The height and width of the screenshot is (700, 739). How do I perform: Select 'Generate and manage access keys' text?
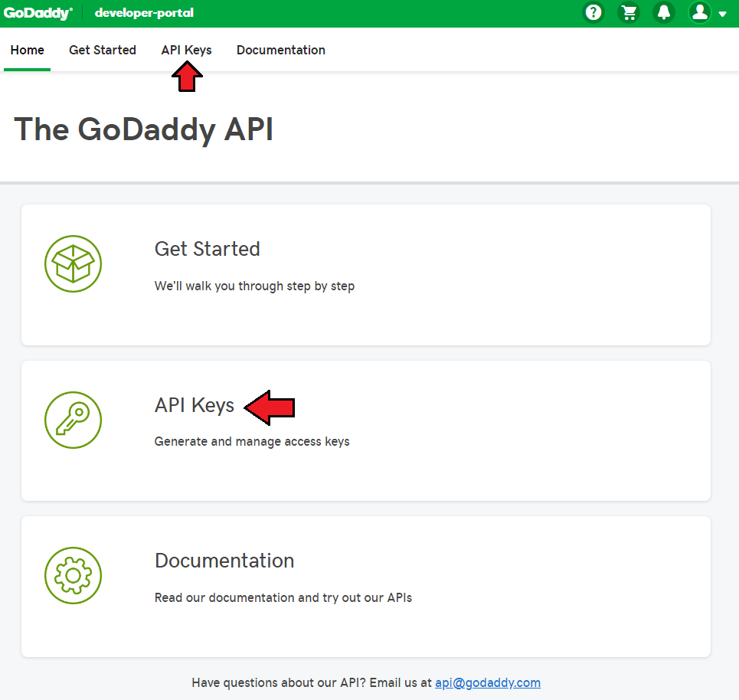[252, 442]
